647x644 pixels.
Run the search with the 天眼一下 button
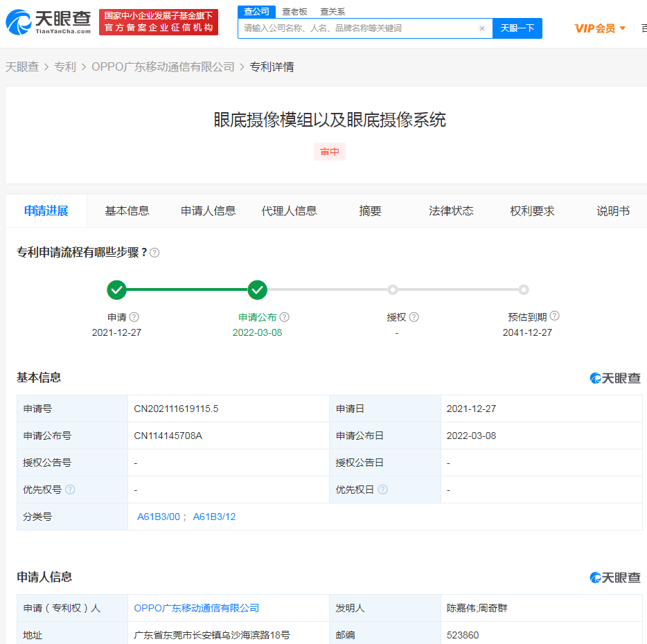pos(517,28)
